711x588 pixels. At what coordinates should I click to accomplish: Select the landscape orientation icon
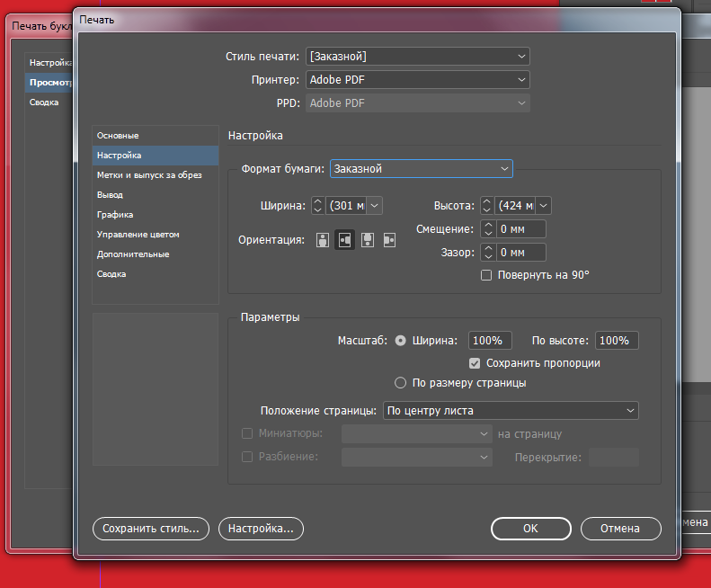coord(344,240)
